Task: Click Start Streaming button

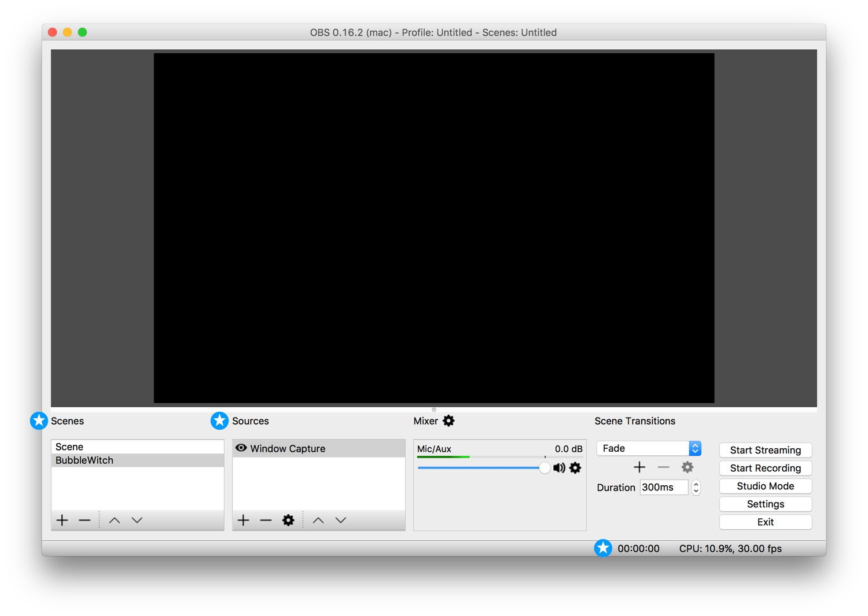Action: click(766, 450)
